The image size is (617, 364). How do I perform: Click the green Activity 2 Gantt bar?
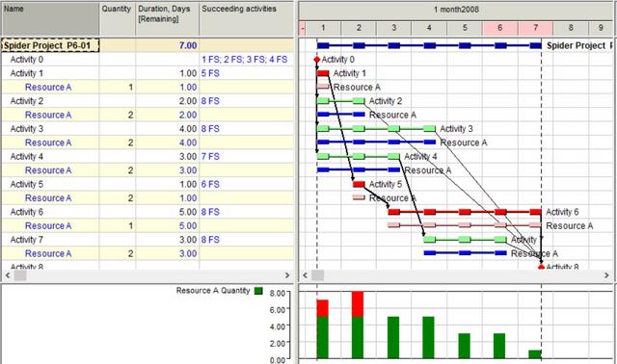(x=340, y=101)
